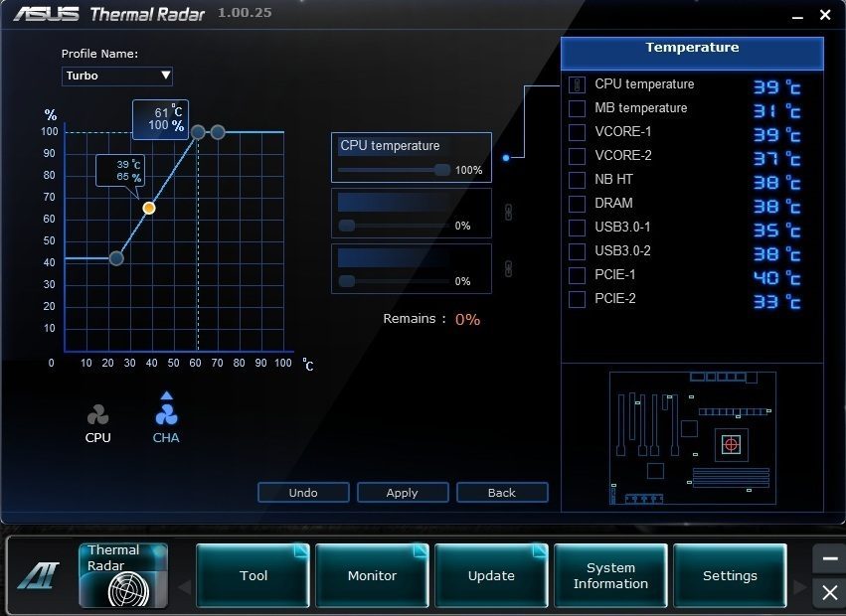Open the System Information menu
This screenshot has height=616, width=846.
(610, 575)
